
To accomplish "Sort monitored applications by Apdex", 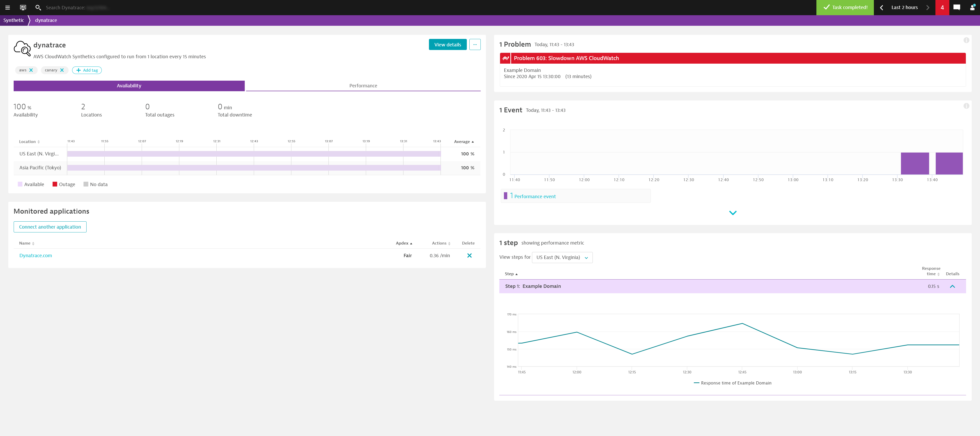I will click(404, 243).
